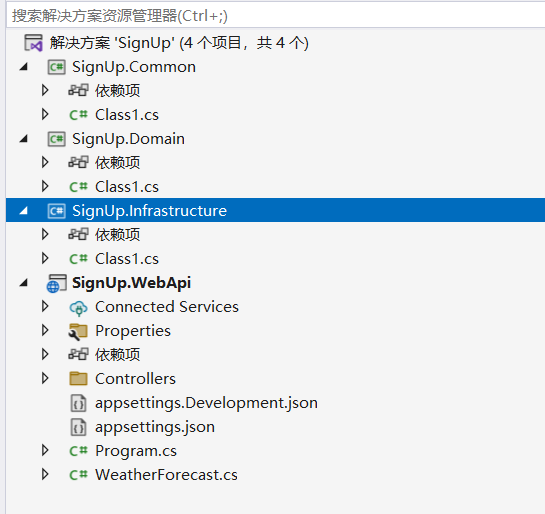
Task: Select appsettings.Development.json file
Action: click(206, 403)
